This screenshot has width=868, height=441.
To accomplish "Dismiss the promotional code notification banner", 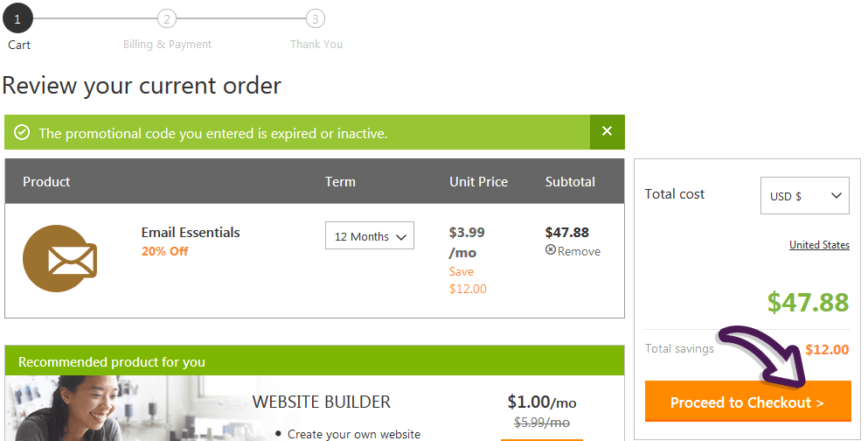I will [608, 132].
